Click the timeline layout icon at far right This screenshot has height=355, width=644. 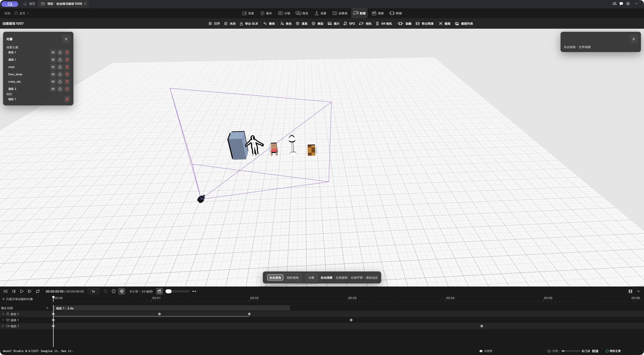630,291
